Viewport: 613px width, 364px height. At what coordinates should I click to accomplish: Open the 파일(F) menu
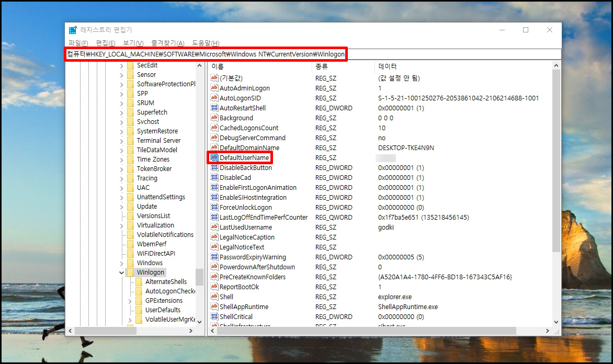(x=78, y=43)
